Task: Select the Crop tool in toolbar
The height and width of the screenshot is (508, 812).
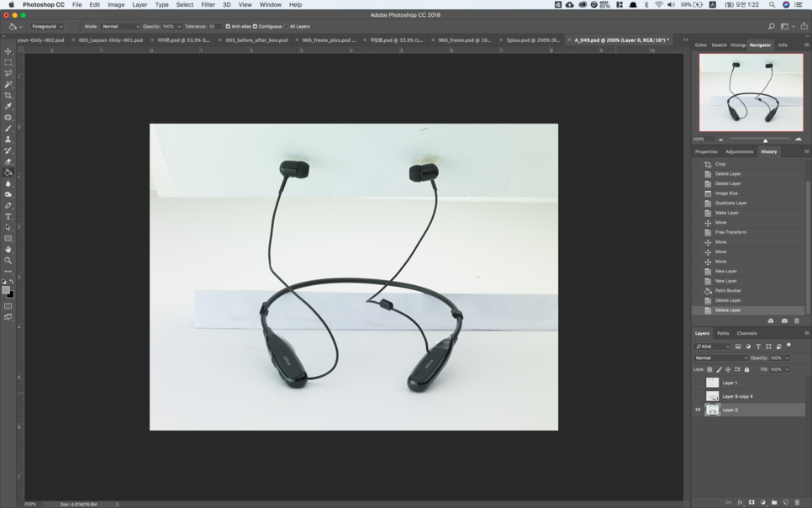Action: [x=8, y=95]
